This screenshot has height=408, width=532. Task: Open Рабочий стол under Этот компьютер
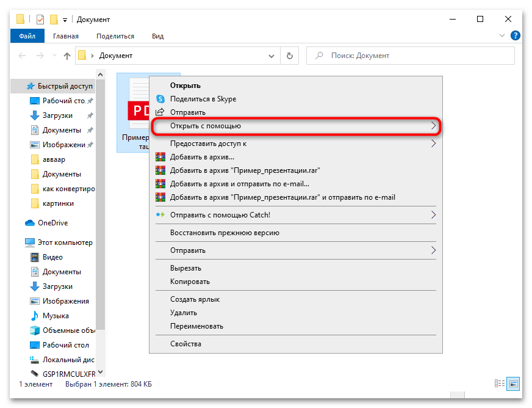(x=59, y=345)
